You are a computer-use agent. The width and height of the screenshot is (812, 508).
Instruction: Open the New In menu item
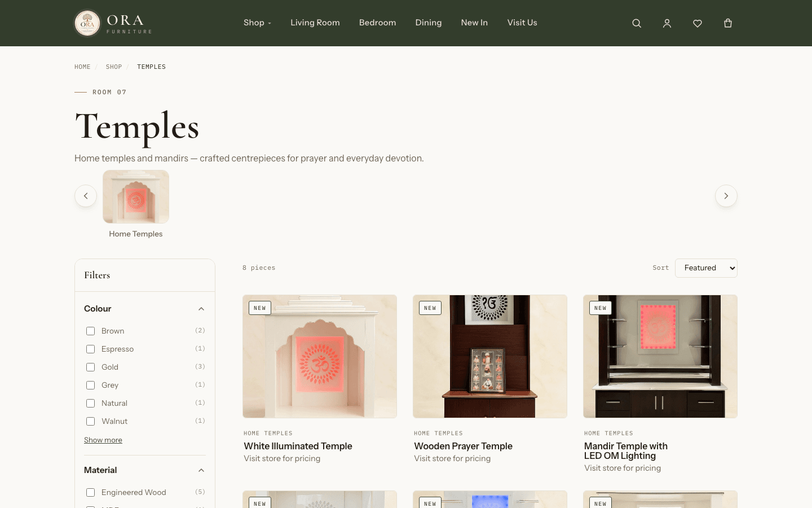pyautogui.click(x=474, y=23)
